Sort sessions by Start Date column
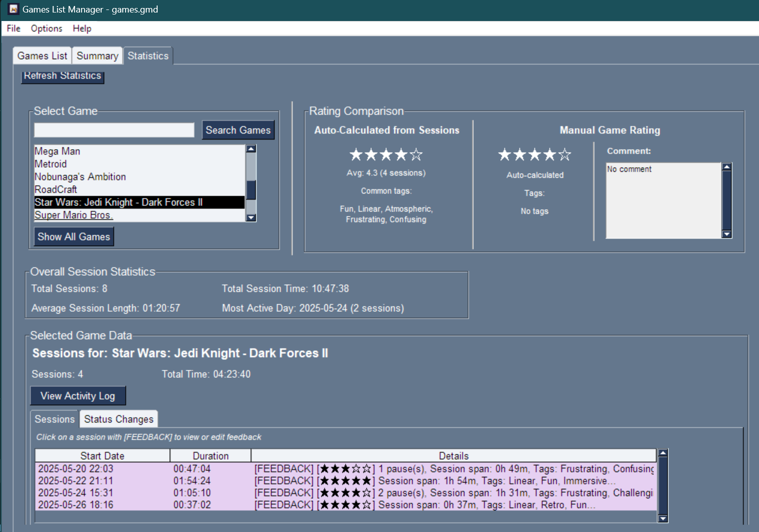 pos(102,456)
